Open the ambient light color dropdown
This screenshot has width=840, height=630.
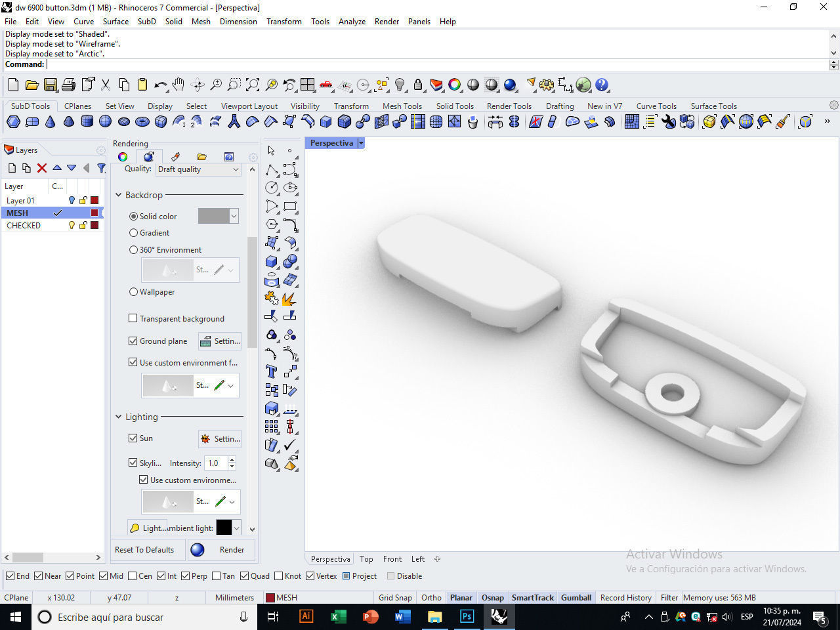click(x=236, y=528)
